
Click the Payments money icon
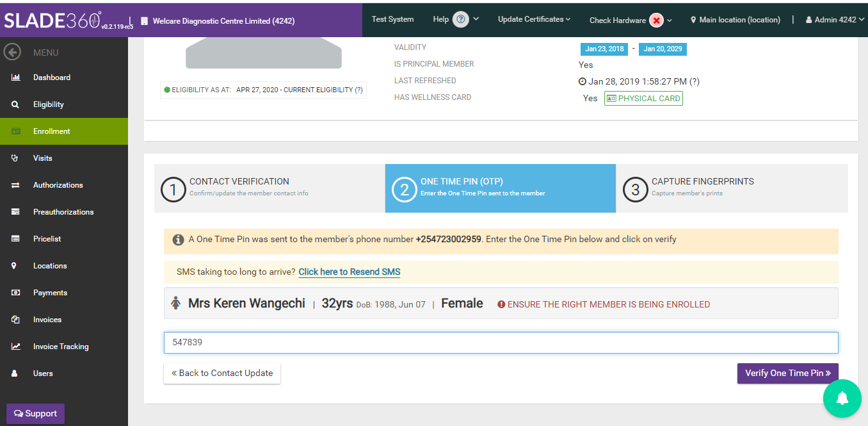16,293
